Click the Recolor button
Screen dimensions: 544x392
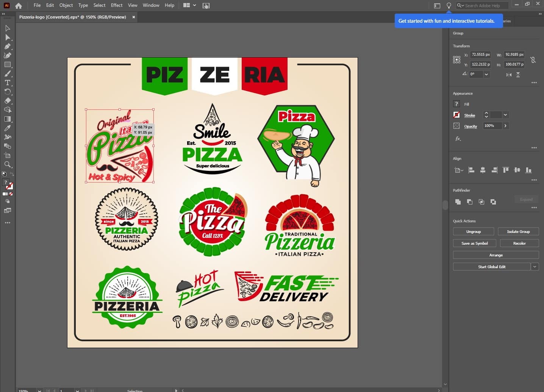coord(519,243)
